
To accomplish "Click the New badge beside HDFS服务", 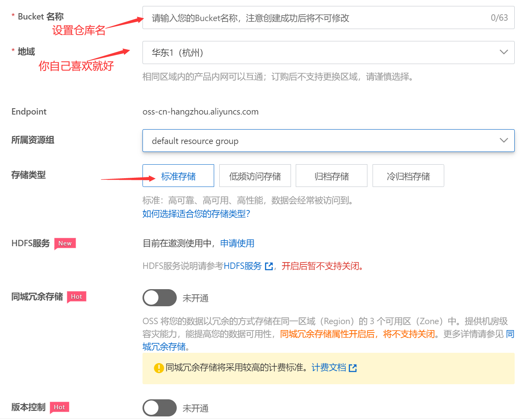I will (x=65, y=243).
